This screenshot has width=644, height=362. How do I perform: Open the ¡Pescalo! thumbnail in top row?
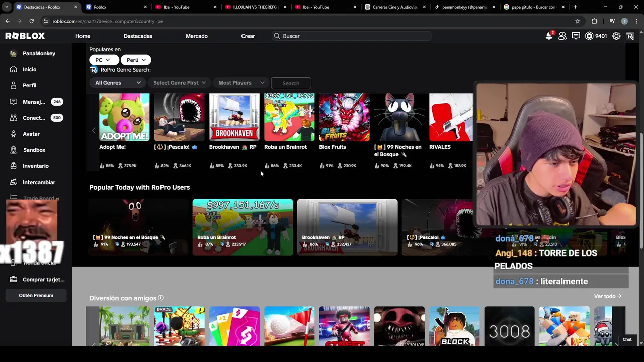(x=180, y=117)
